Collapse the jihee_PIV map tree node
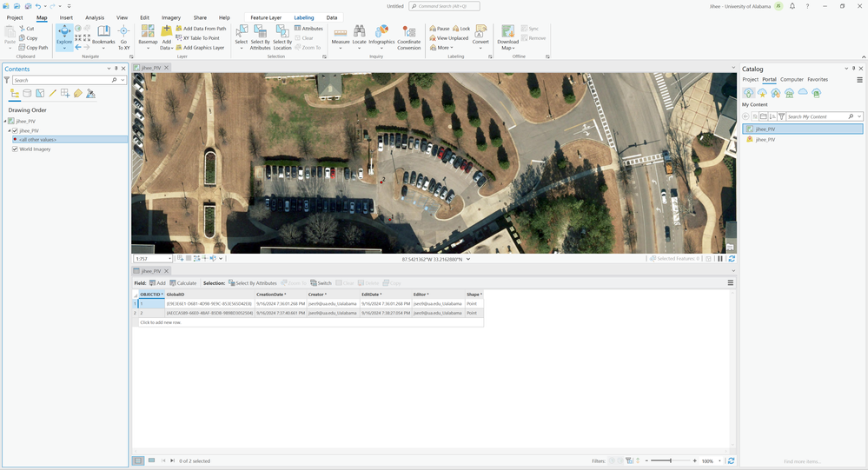The image size is (868, 470). click(x=5, y=122)
